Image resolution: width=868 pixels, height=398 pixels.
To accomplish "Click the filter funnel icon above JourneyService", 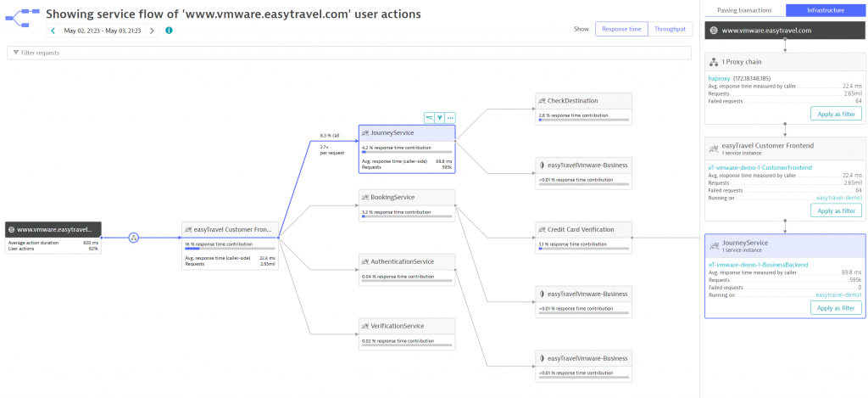I will click(440, 117).
